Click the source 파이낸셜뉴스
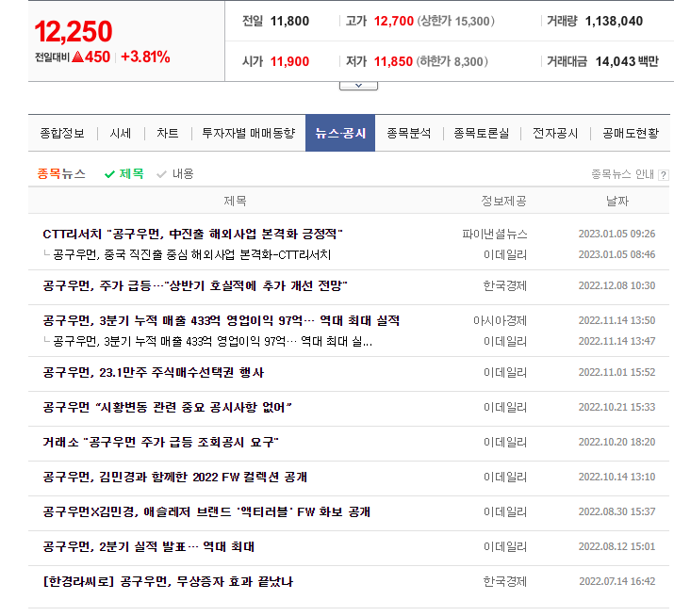 coord(495,235)
